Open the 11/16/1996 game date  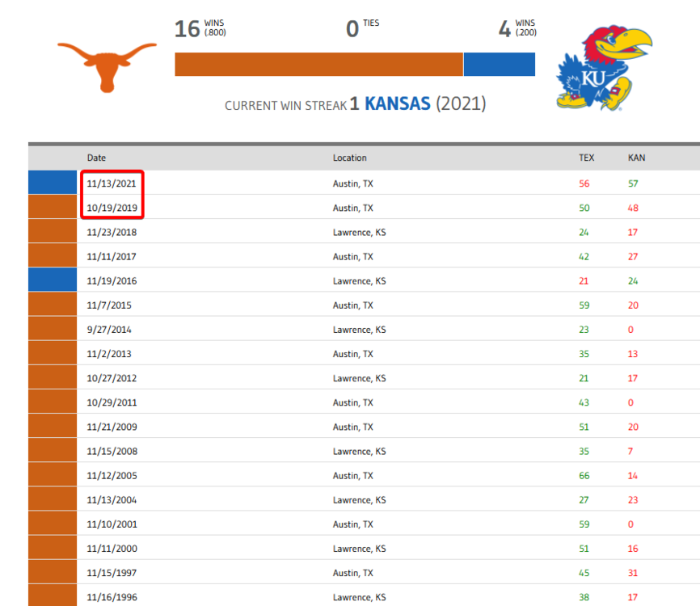[112, 597]
